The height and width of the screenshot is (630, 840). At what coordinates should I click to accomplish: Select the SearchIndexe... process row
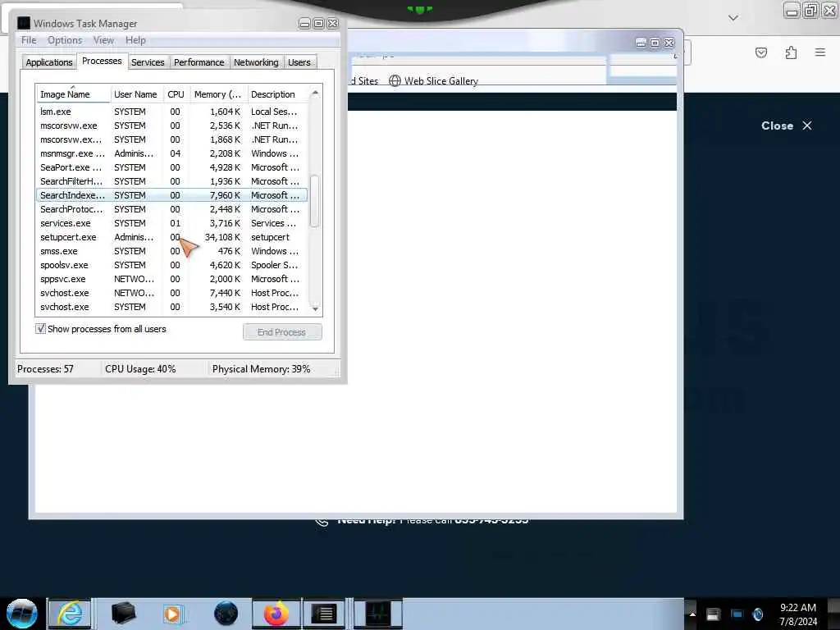[171, 195]
